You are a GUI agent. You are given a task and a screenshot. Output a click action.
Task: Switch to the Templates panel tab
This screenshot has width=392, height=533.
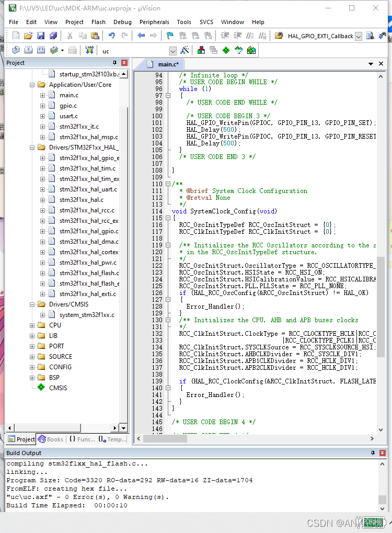tap(112, 439)
